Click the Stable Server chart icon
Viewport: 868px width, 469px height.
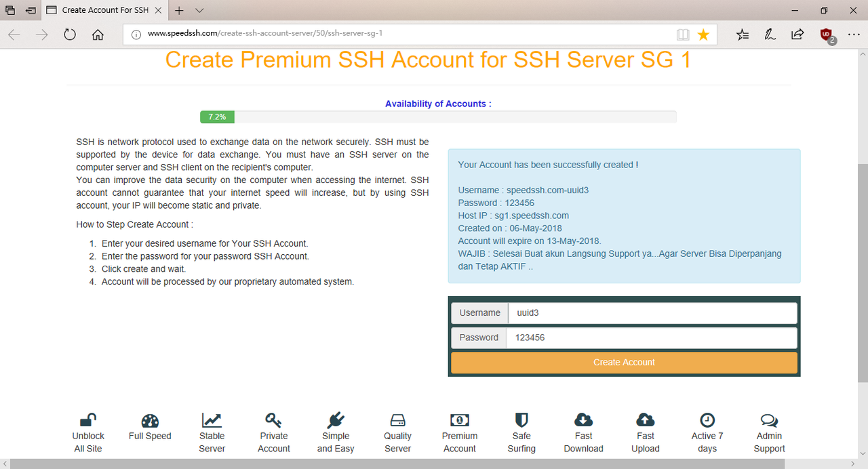click(212, 420)
